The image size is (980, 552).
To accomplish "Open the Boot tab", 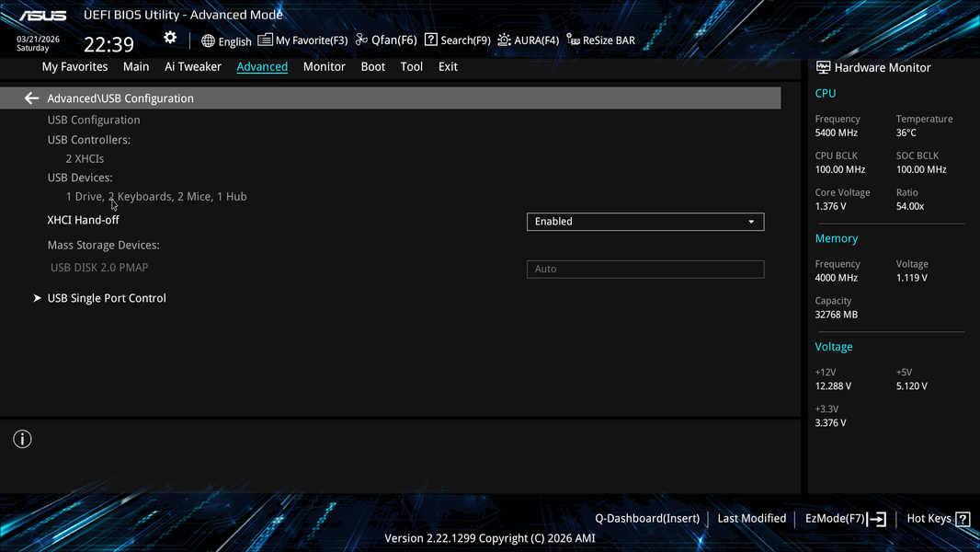I will [372, 67].
